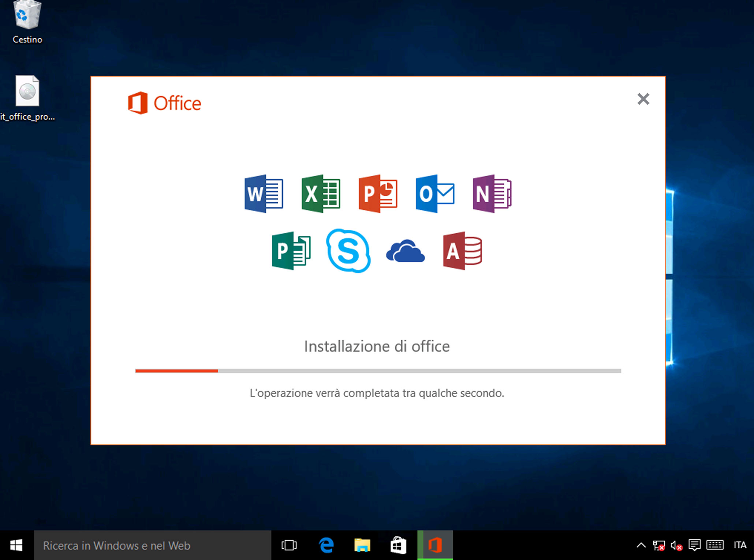The height and width of the screenshot is (560, 754).
Task: Click the 'Ricerca in Windows e nel Web' search box
Action: tap(153, 545)
